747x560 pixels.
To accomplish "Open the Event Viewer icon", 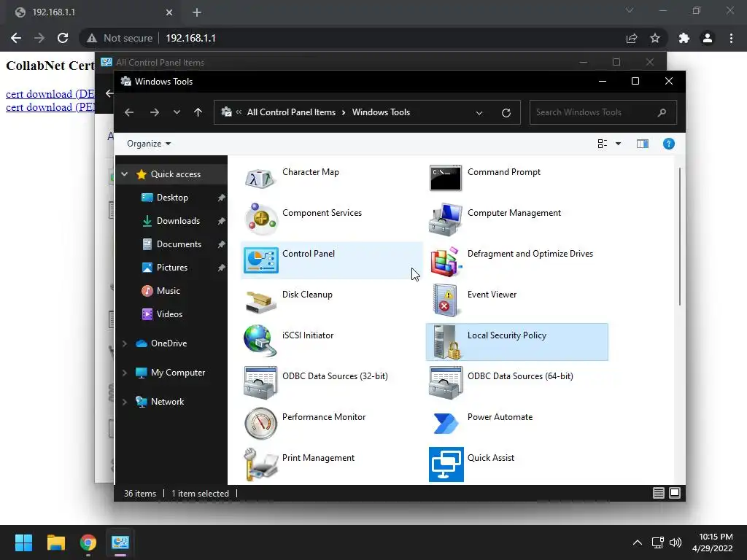I will [445, 300].
